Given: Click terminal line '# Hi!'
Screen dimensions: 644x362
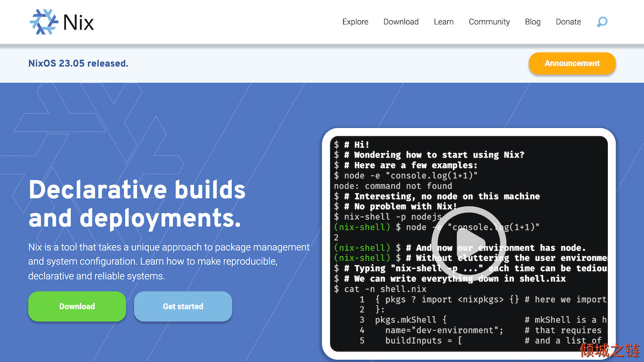Looking at the screenshot, I should pyautogui.click(x=352, y=145).
